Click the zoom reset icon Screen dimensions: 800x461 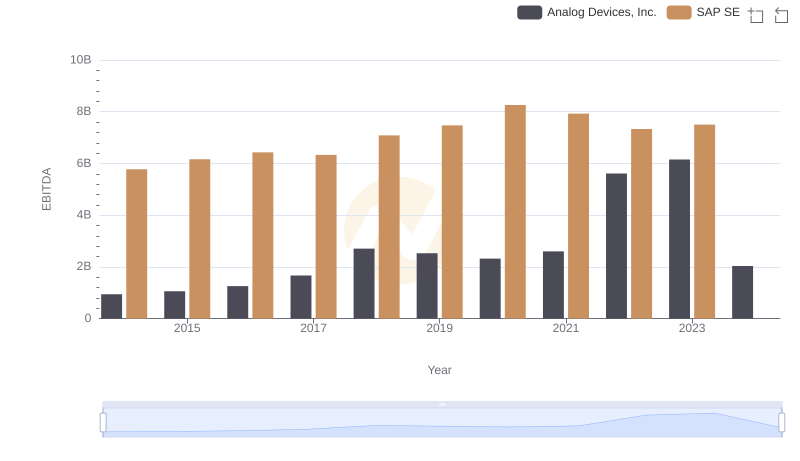pos(782,14)
